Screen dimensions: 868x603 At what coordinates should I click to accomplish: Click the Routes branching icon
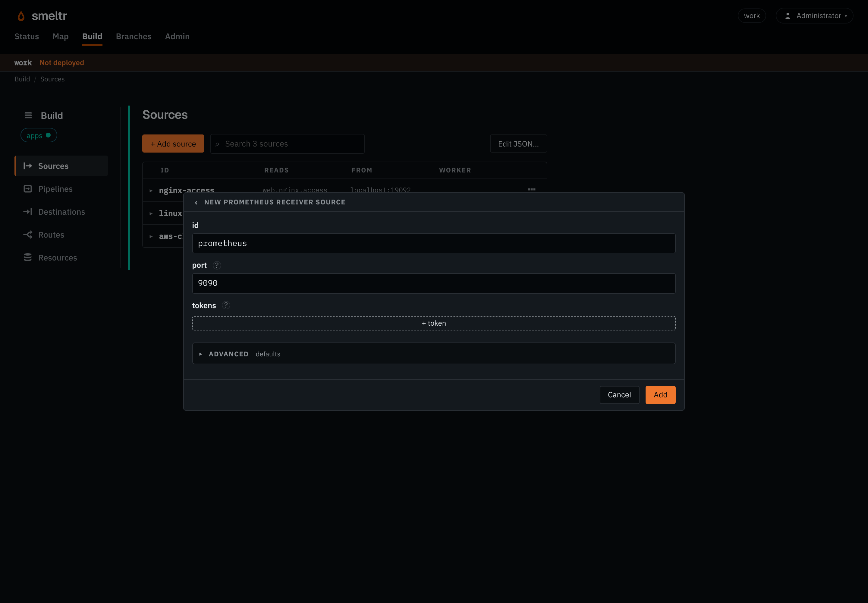[x=27, y=235]
